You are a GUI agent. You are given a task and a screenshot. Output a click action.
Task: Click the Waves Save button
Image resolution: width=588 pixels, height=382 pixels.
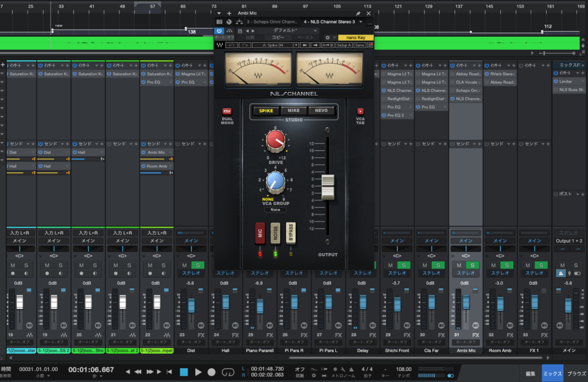[359, 45]
